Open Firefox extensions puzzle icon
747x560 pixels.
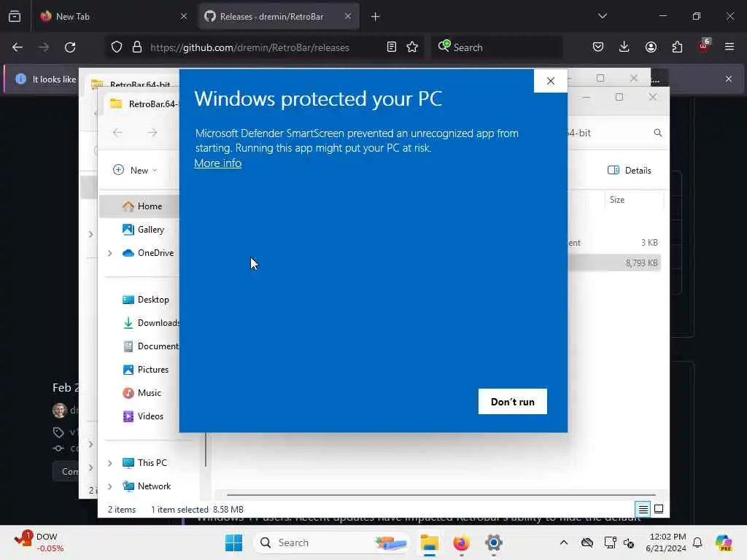point(677,47)
